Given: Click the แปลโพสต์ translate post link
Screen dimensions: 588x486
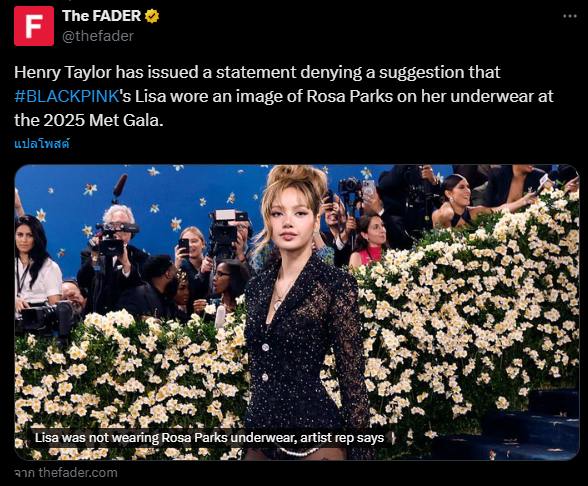Looking at the screenshot, I should click(42, 144).
